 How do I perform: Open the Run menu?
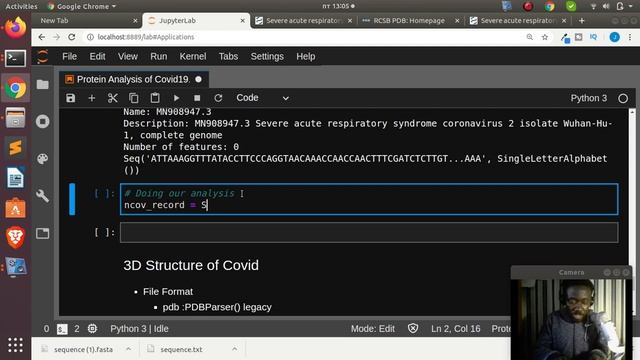coord(159,56)
